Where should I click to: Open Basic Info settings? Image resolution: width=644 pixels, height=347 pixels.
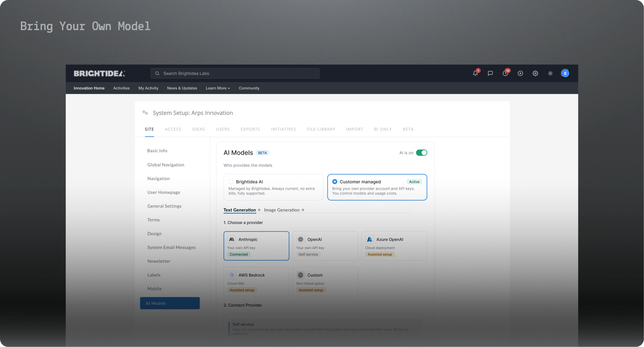[157, 151]
